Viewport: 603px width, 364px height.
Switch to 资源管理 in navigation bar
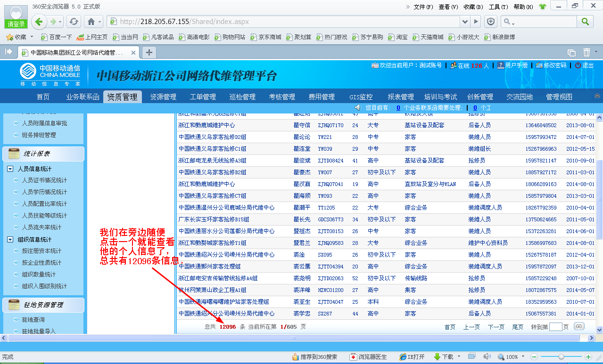(163, 97)
